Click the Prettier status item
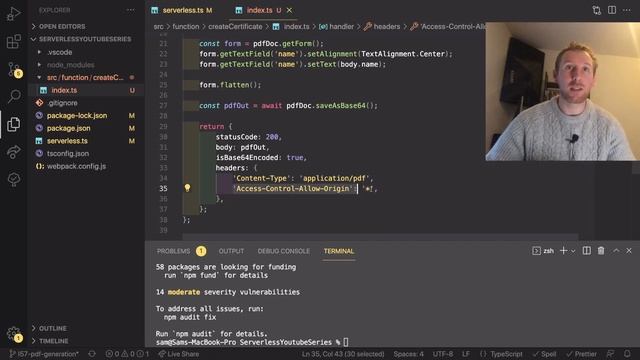This screenshot has height=360, width=640. pos(581,354)
